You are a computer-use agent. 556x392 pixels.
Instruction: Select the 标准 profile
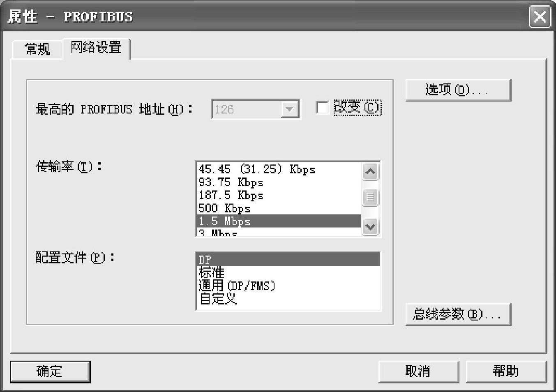click(x=288, y=272)
